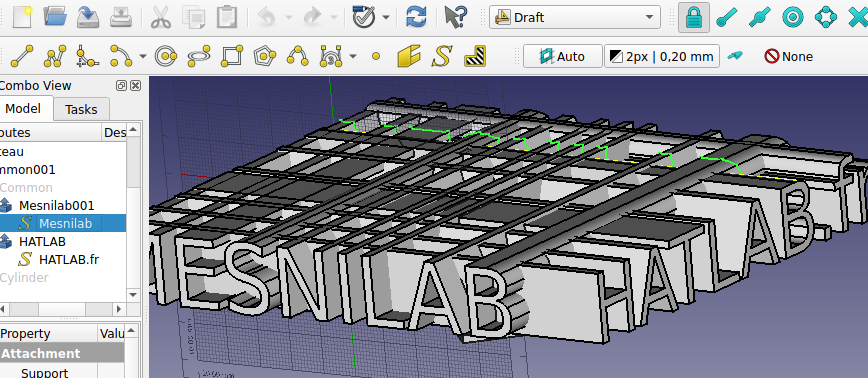Open the Redo history dropdown arrow
The width and height of the screenshot is (868, 378).
click(x=333, y=18)
